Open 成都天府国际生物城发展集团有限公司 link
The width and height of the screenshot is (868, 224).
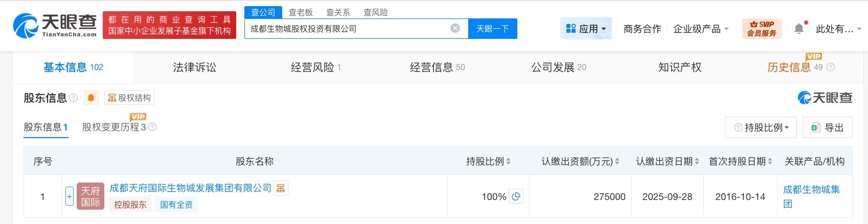coord(190,188)
